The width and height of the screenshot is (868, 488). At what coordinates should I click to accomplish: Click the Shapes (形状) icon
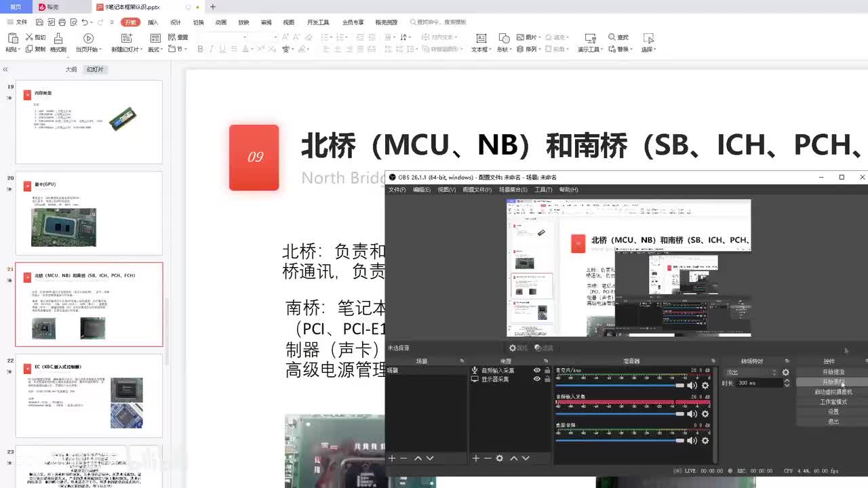click(504, 38)
